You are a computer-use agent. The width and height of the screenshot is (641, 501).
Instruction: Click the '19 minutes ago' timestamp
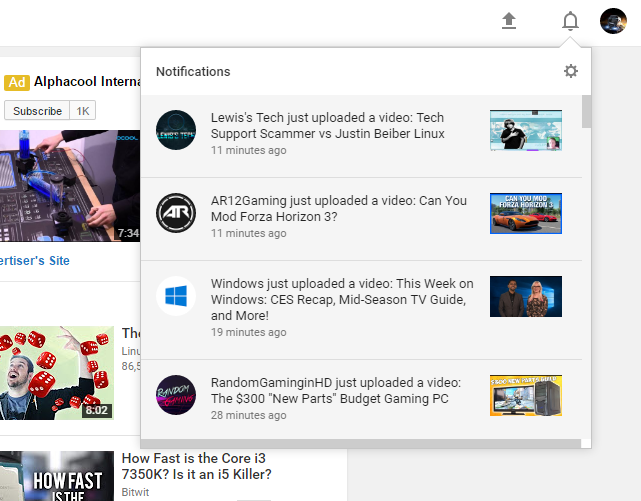click(249, 332)
